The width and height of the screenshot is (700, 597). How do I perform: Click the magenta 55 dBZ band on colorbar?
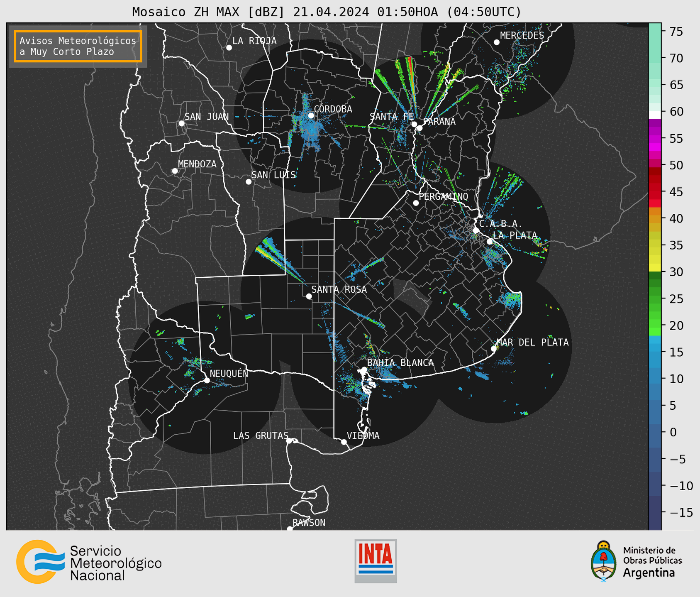(655, 139)
